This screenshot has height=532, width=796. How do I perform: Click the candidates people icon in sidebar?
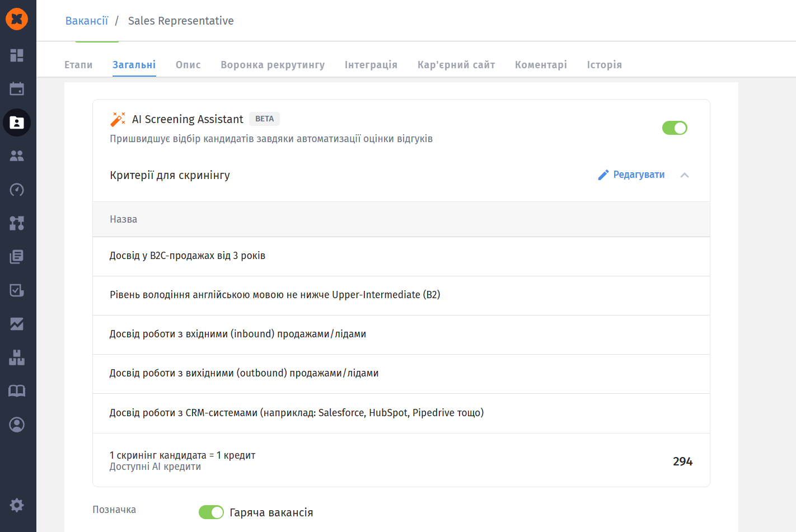17,156
